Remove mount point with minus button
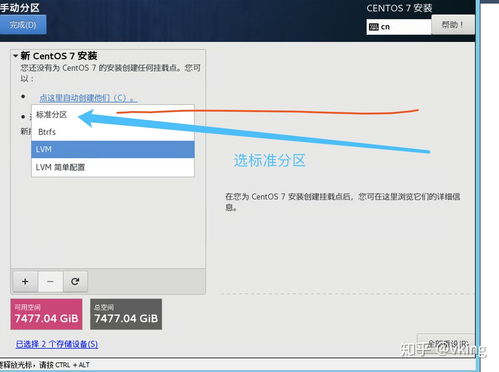499x372 pixels. click(50, 281)
